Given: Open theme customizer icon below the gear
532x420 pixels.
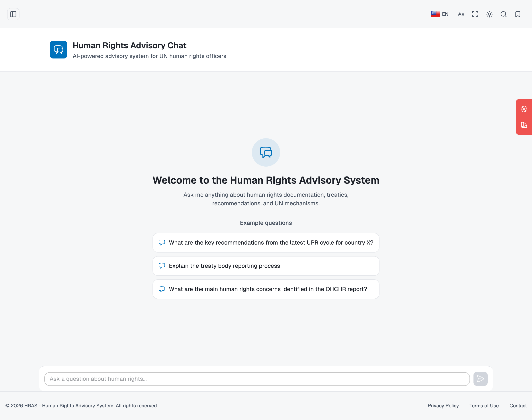Looking at the screenshot, I should pyautogui.click(x=524, y=125).
